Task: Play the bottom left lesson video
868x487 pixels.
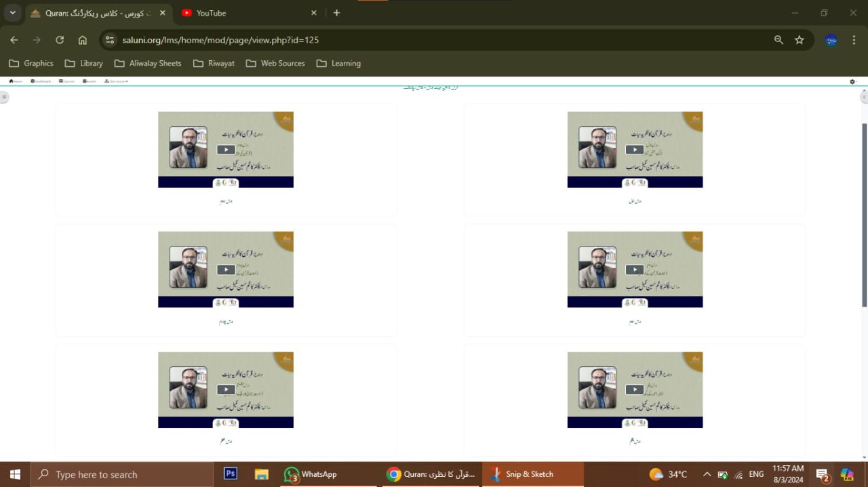Action: point(226,389)
